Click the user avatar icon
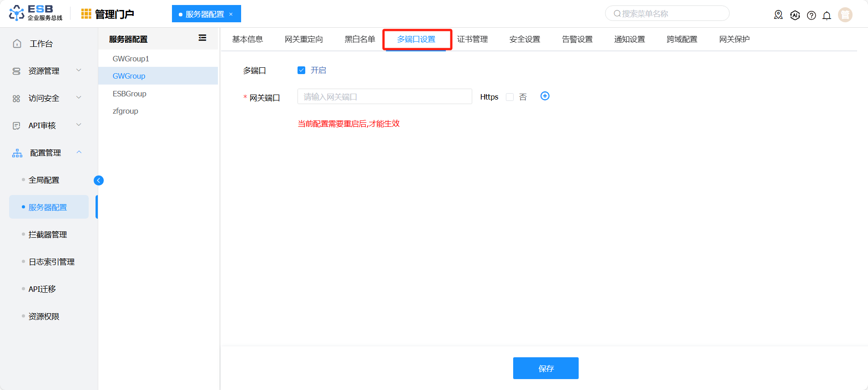Viewport: 868px width, 390px height. (x=845, y=15)
